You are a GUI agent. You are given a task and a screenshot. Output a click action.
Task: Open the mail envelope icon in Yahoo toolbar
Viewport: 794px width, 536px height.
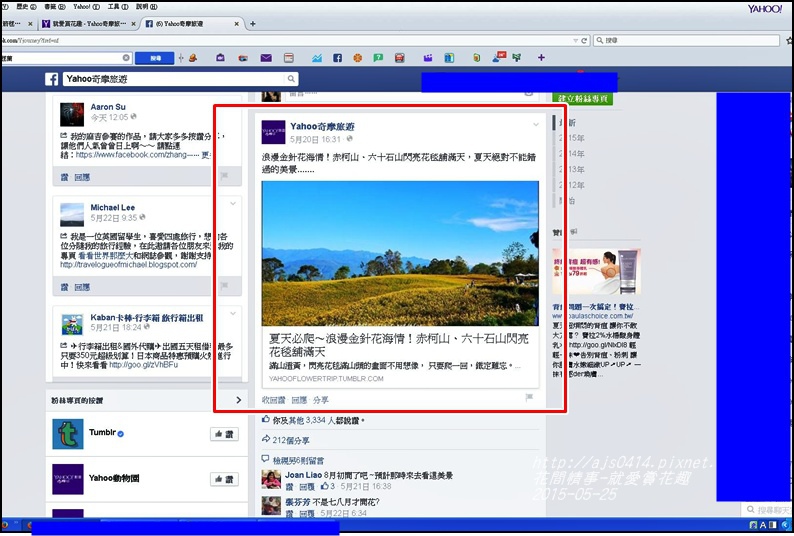pyautogui.click(x=266, y=58)
